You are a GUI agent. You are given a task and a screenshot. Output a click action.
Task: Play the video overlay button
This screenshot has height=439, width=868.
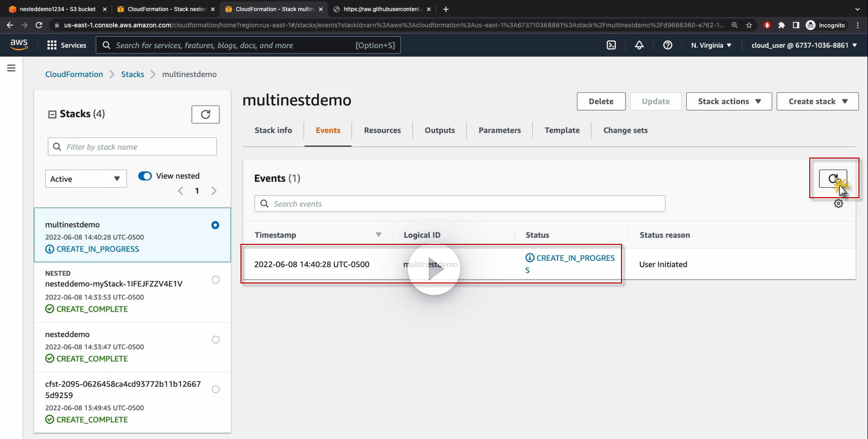(x=434, y=269)
